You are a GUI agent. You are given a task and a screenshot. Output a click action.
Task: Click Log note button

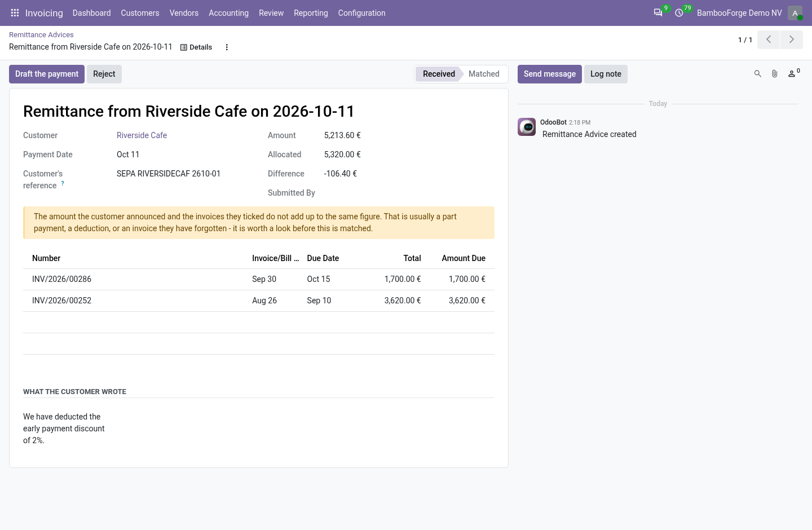coord(606,74)
